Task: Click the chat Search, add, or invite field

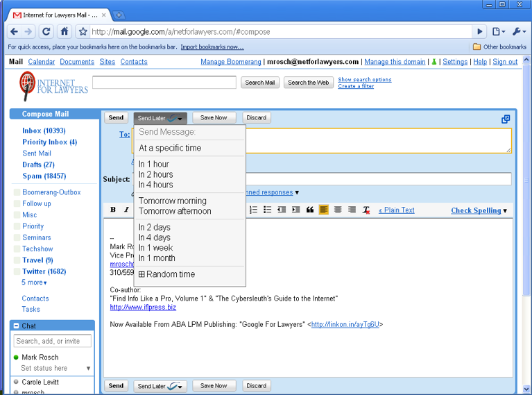Action: pos(52,341)
